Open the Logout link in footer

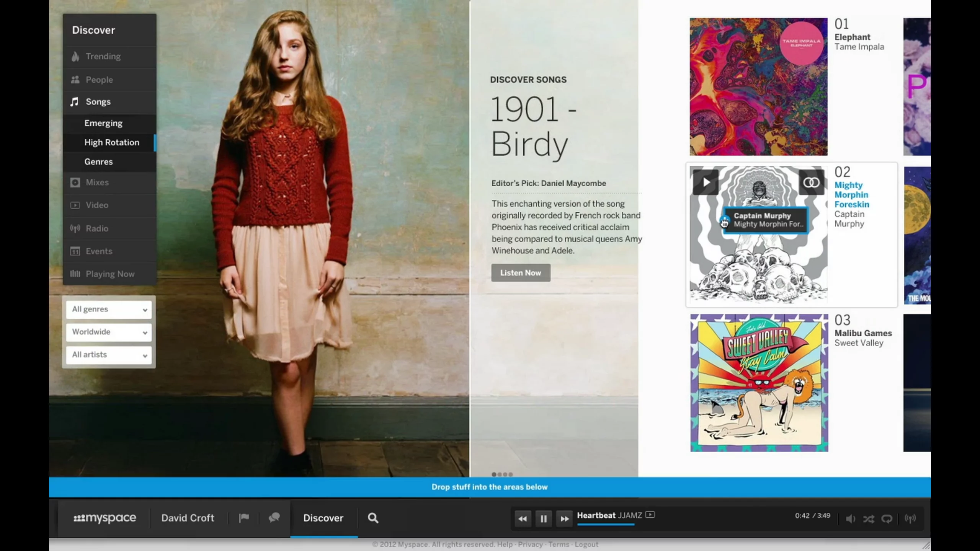click(x=586, y=544)
